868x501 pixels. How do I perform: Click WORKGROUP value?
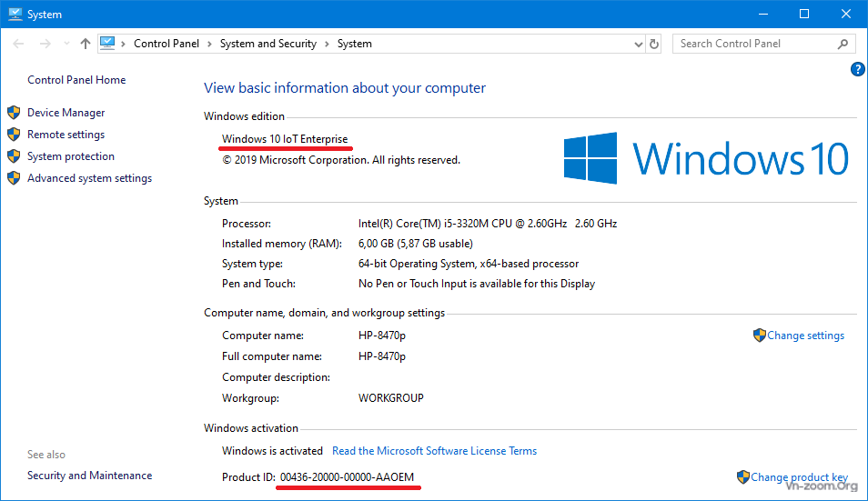(x=391, y=397)
